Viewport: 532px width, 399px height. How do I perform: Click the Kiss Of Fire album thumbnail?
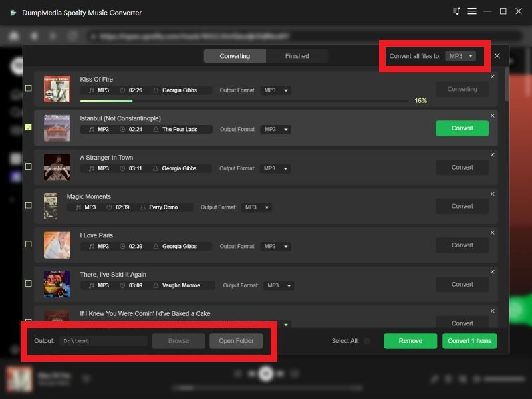57,89
